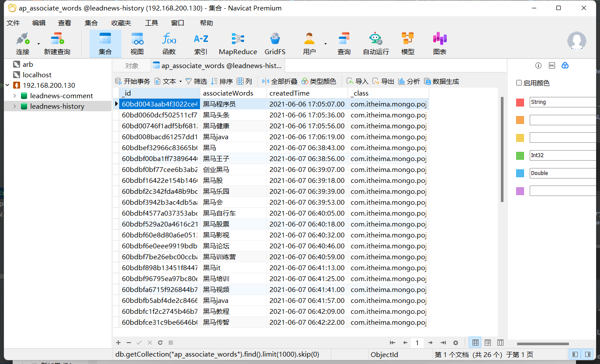Expand the leadnews-history database node
600x364 pixels.
(x=14, y=106)
